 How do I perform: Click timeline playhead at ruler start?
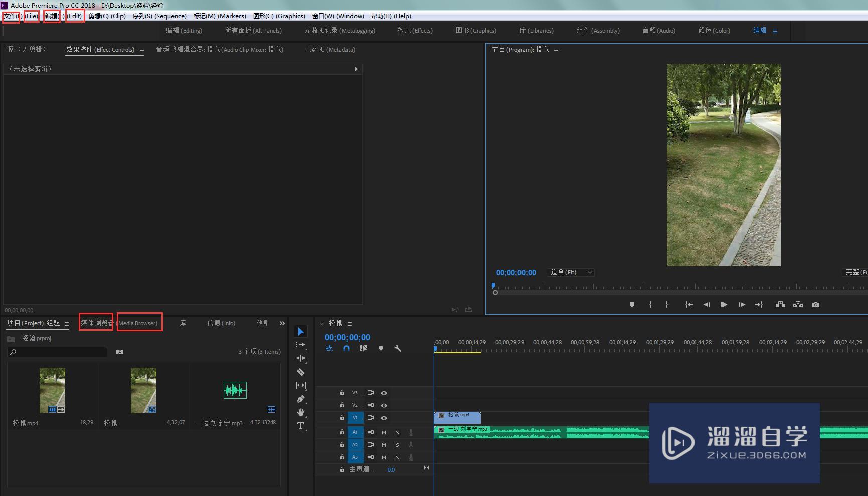(x=435, y=349)
